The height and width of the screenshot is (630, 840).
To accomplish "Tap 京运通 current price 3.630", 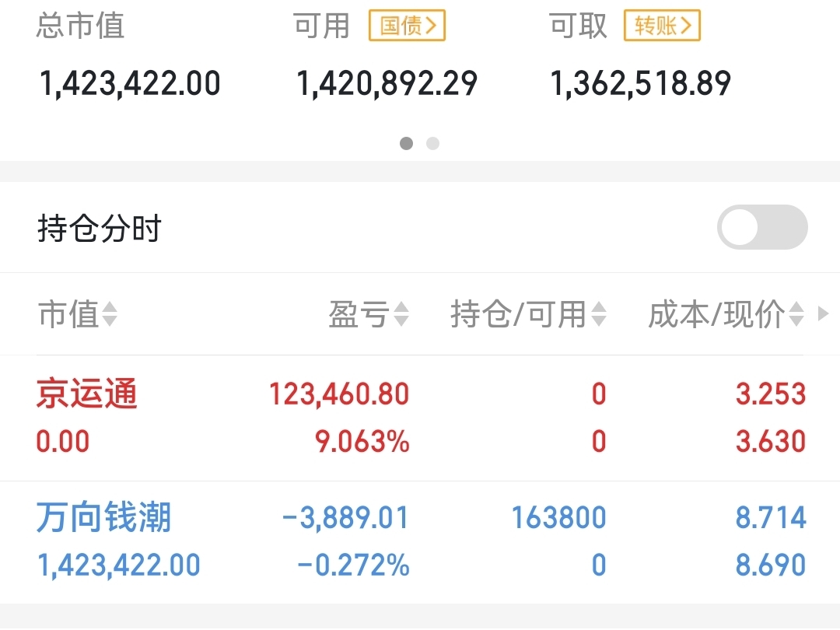I will tap(770, 442).
